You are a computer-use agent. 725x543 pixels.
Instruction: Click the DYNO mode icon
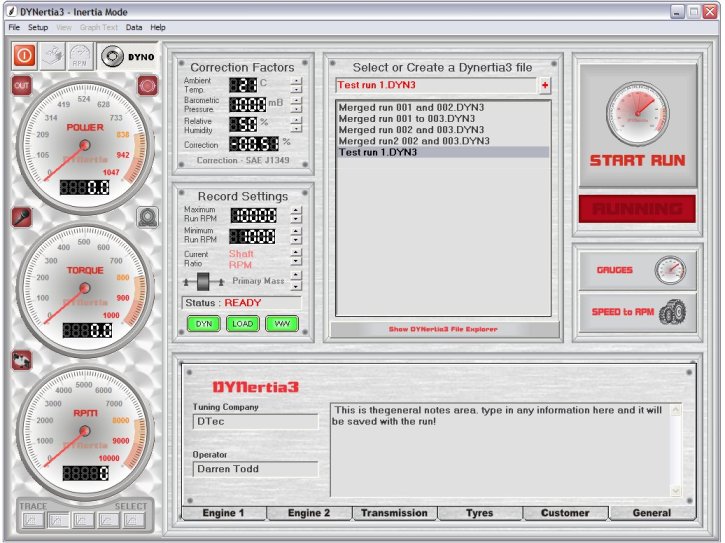pos(113,56)
